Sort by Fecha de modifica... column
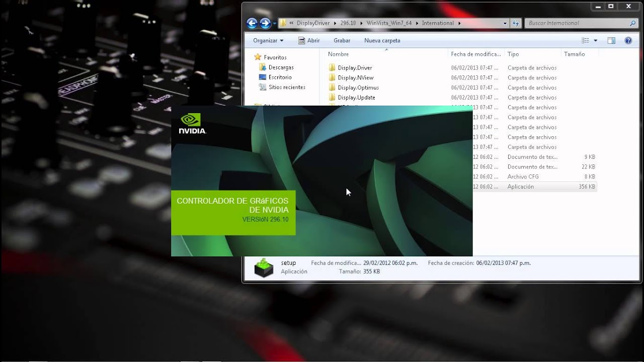Viewport: 644px width, 362px height. (x=475, y=54)
